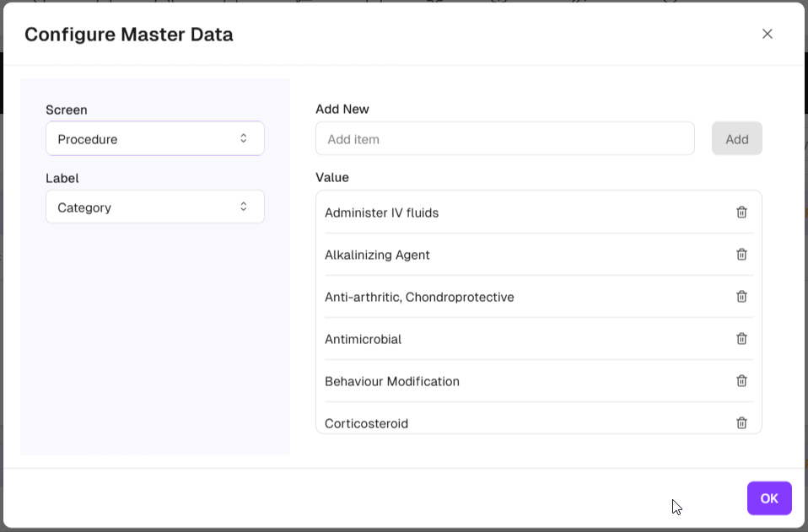Click the Corticosteroid list item text
Viewport: 808px width, 532px height.
point(366,423)
